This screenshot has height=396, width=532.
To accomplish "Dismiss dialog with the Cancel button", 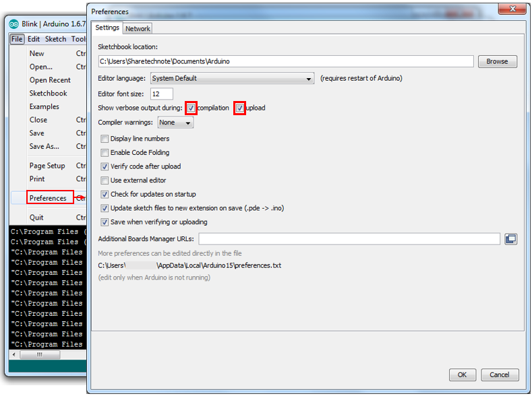I will click(x=500, y=374).
